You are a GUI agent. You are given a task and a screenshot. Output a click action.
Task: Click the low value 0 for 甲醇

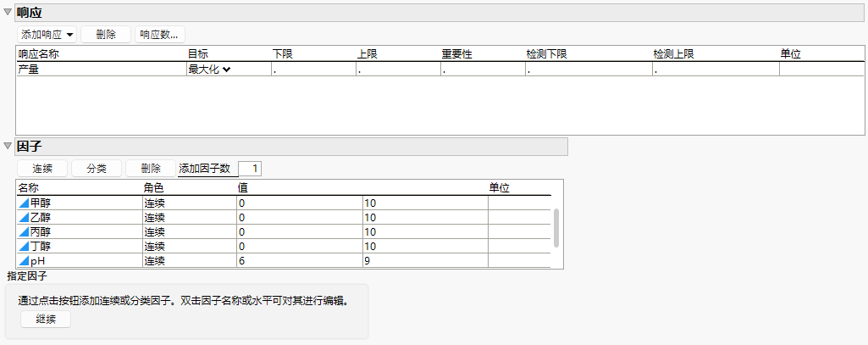pyautogui.click(x=299, y=203)
